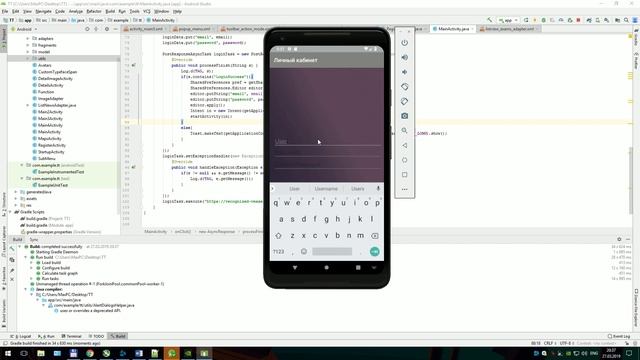Expand the fragments package folder

28,45
